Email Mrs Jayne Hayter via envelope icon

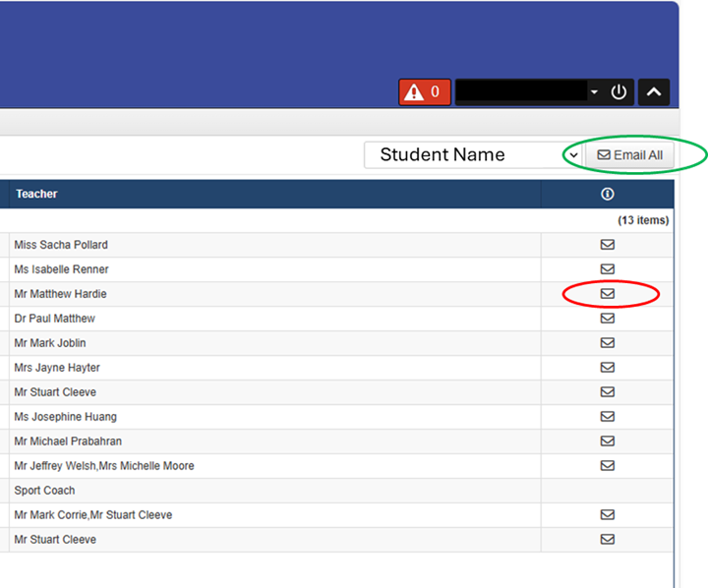[x=608, y=368]
